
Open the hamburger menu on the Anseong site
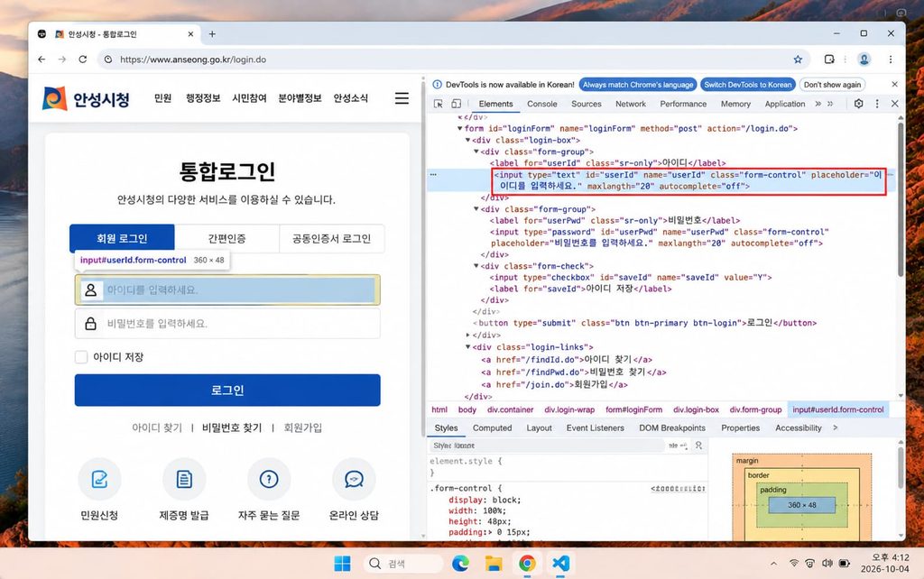[402, 98]
